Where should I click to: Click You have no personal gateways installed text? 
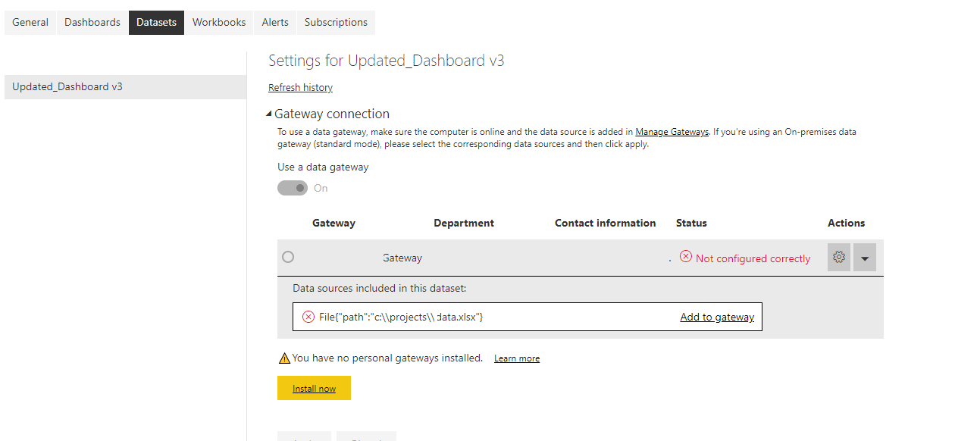[387, 358]
